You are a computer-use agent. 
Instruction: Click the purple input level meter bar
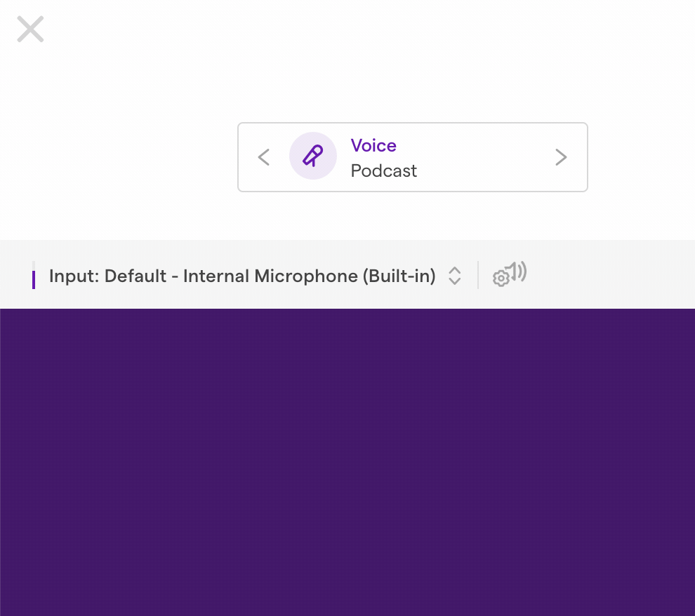[x=34, y=280]
